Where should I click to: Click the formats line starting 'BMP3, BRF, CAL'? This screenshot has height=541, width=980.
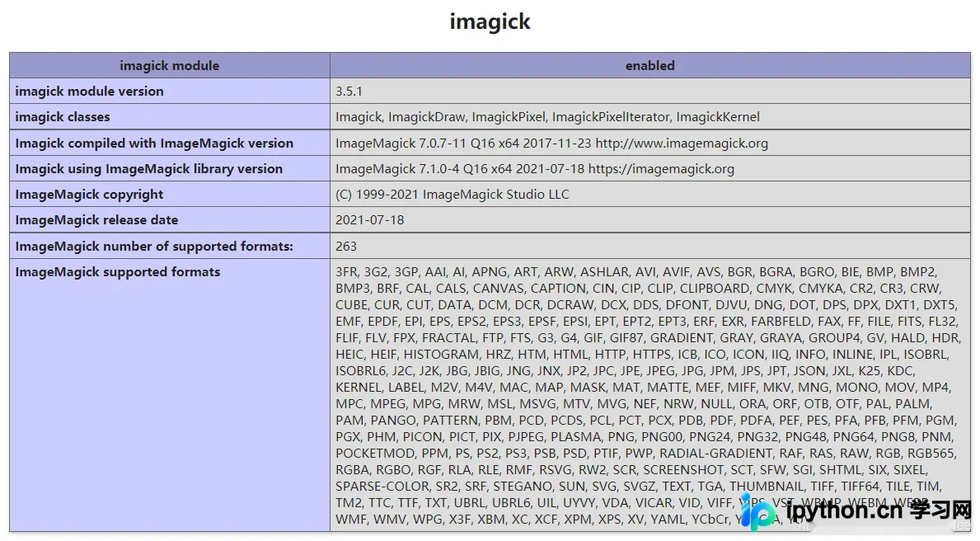(640, 289)
